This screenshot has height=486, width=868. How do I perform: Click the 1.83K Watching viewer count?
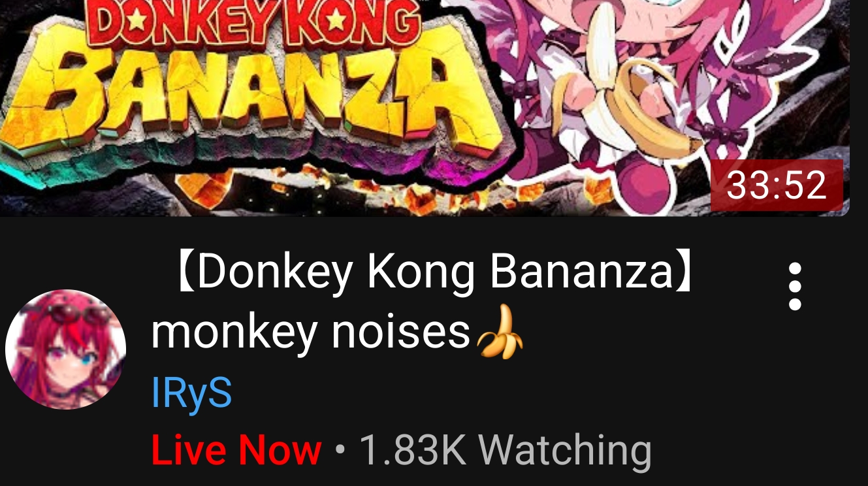tap(506, 450)
